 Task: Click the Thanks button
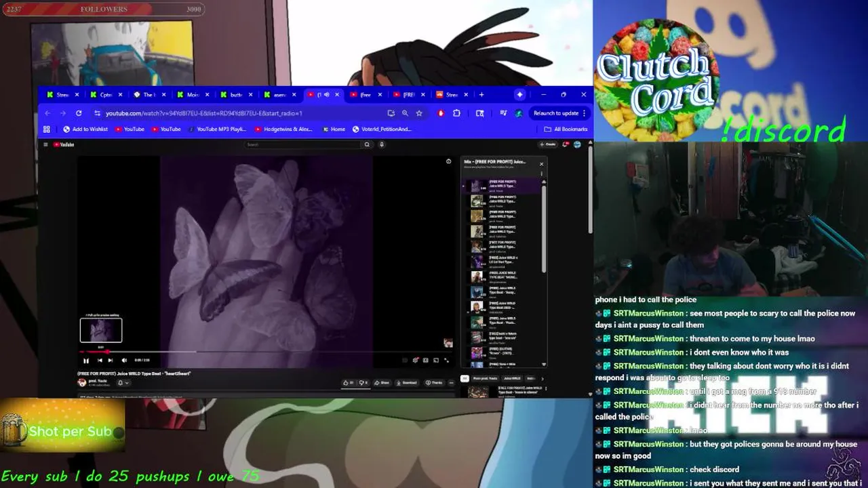tap(433, 383)
